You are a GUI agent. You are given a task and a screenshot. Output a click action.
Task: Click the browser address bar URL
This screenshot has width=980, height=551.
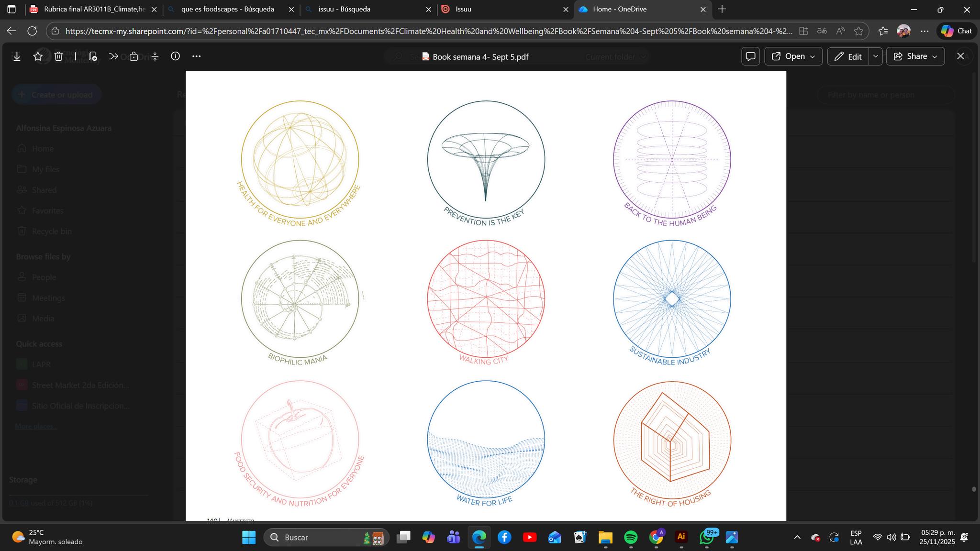(426, 31)
